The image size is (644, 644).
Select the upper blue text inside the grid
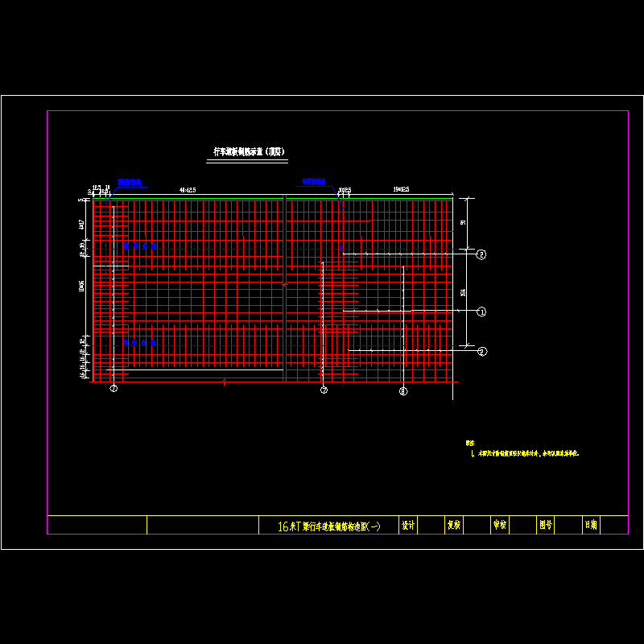140,246
